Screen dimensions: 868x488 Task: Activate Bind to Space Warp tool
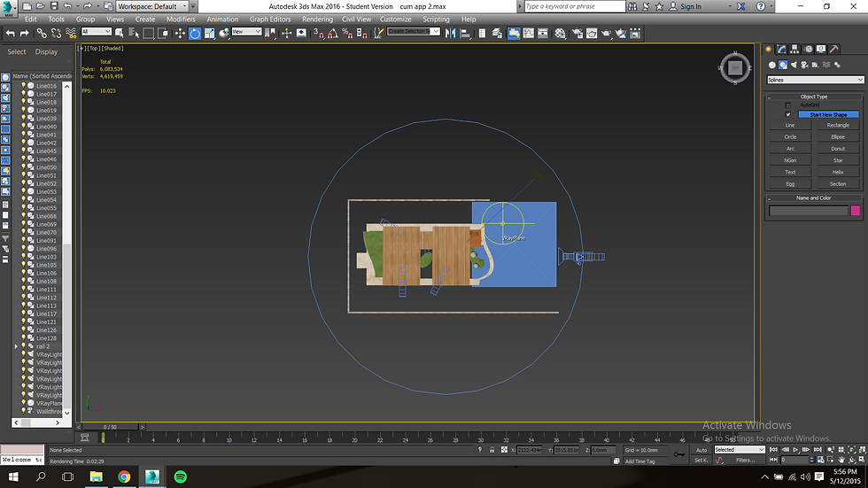71,33
